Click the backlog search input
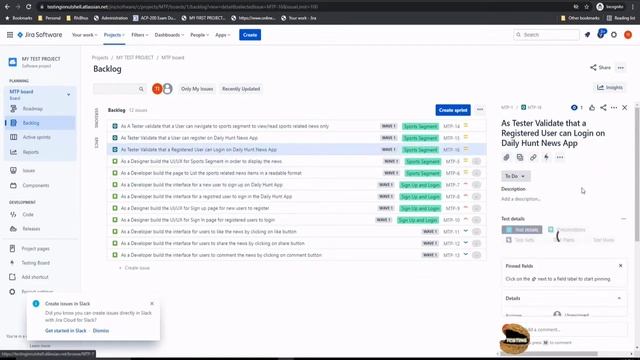The width and height of the screenshot is (640, 360). tap(120, 89)
